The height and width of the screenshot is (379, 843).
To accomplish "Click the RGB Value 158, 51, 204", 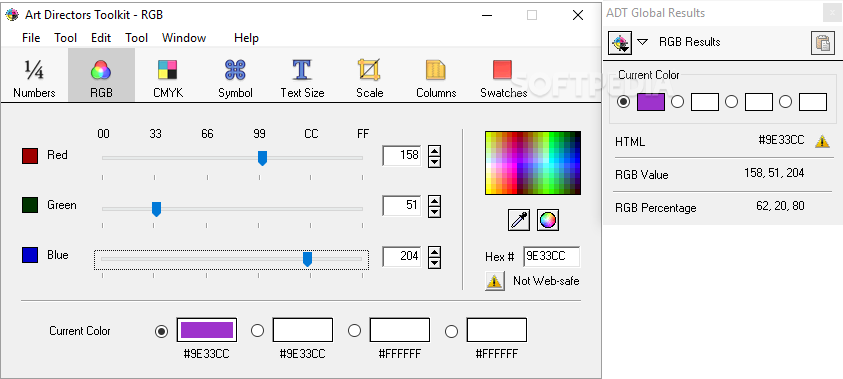I will (x=774, y=173).
